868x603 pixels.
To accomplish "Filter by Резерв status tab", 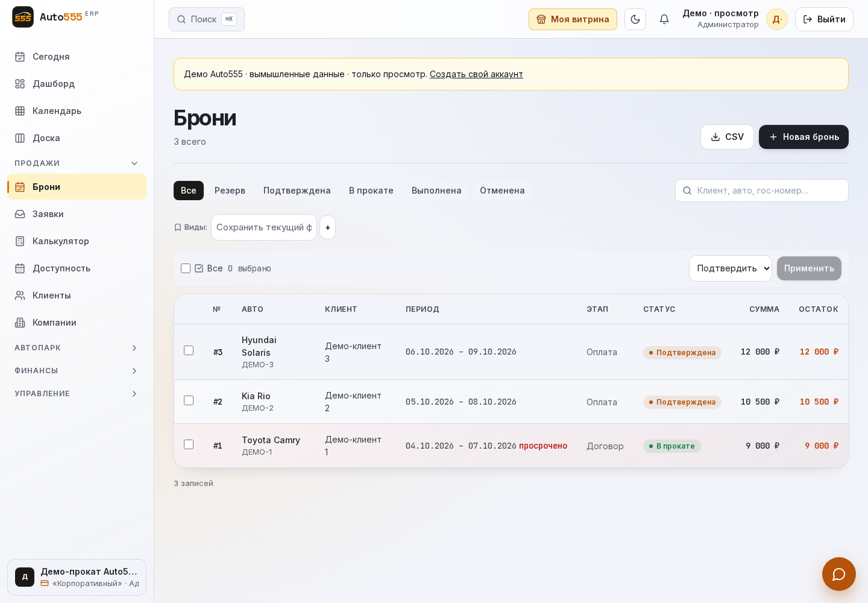I will pos(230,191).
